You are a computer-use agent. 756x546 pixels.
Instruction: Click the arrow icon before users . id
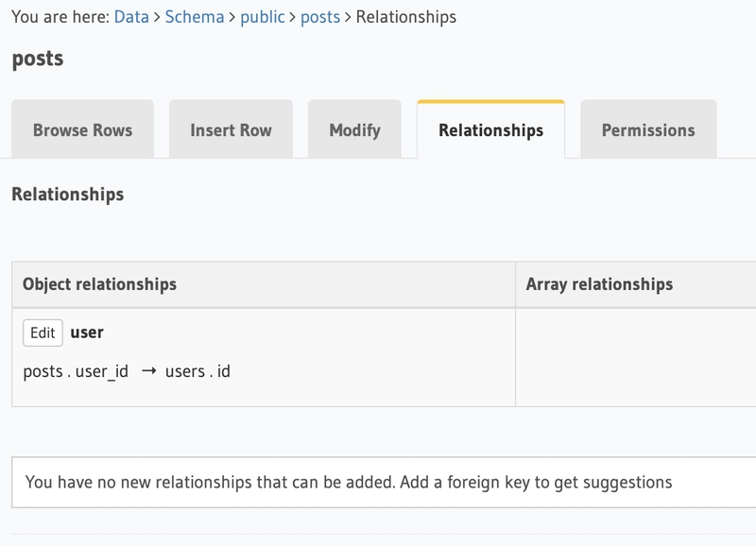point(147,371)
